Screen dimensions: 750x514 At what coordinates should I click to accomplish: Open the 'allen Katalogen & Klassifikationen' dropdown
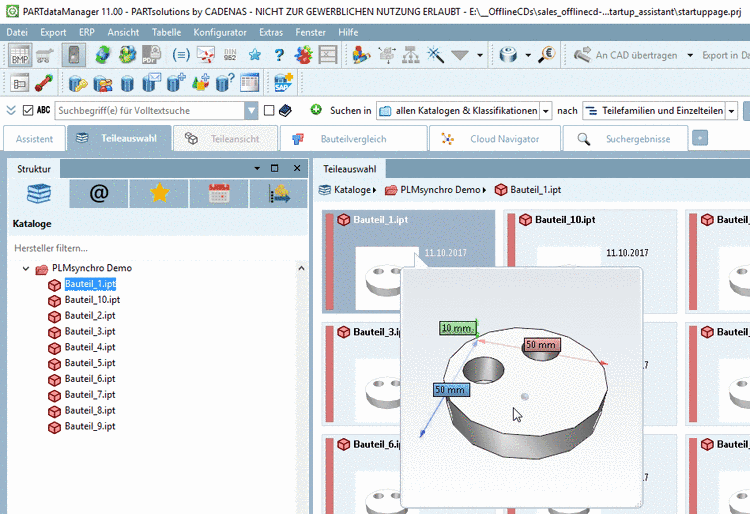tap(545, 111)
